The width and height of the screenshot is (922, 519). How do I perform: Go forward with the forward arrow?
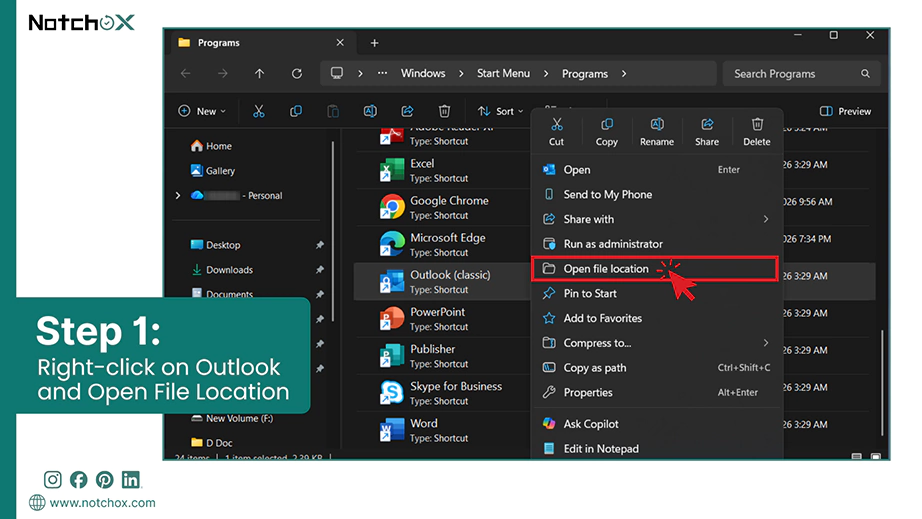coord(222,73)
